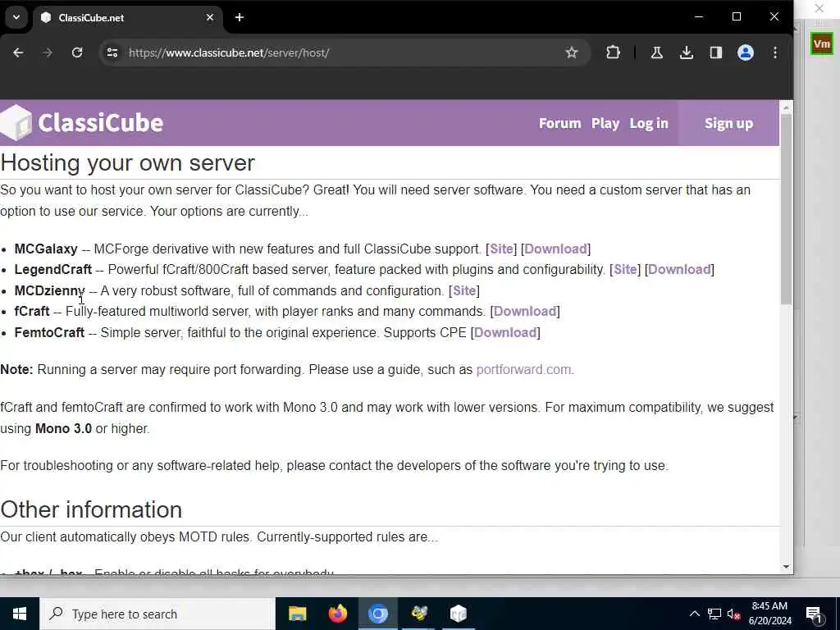Open the tab search dropdown
The height and width of the screenshot is (630, 840).
16,17
